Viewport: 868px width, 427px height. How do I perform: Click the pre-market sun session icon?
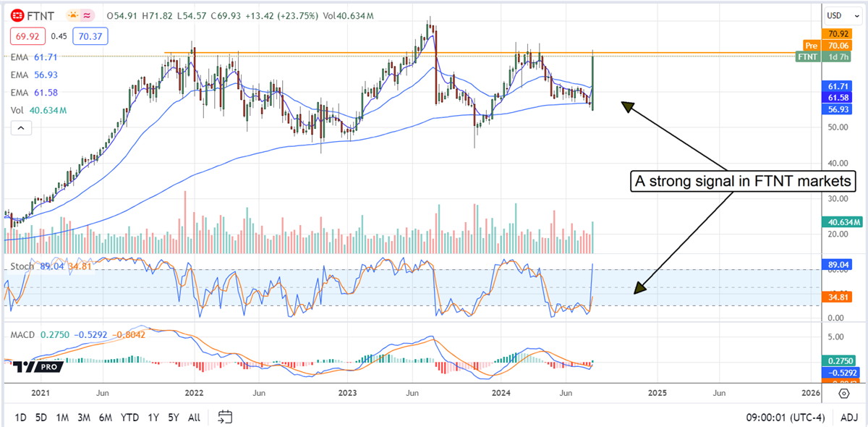click(x=73, y=14)
